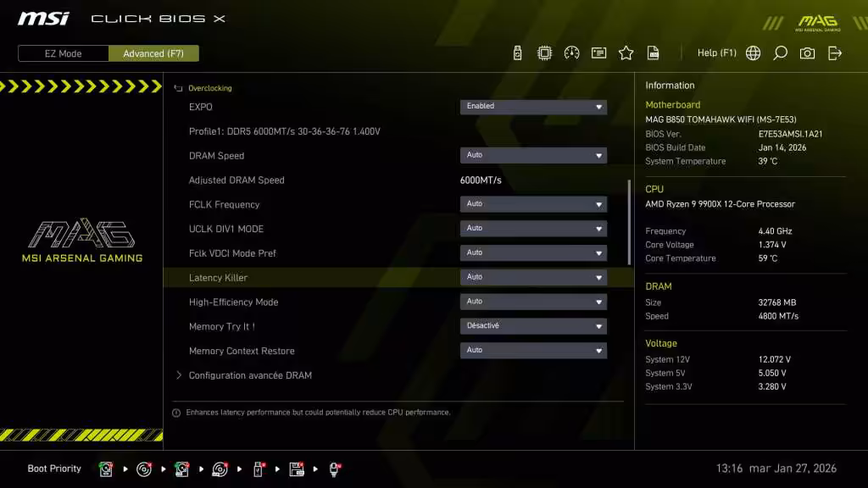This screenshot has height=488, width=868.
Task: Expand Configuration avancée DRAM
Action: click(x=250, y=374)
